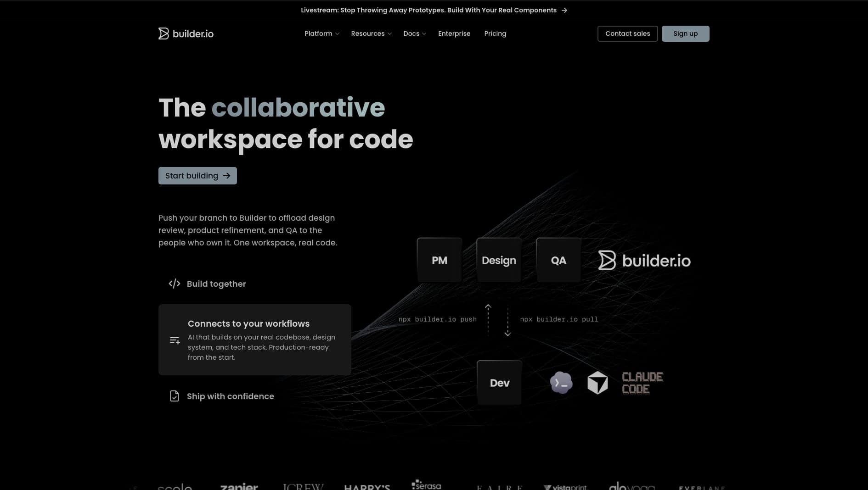Click the code brackets icon beside Build together
The width and height of the screenshot is (868, 490).
tap(175, 284)
